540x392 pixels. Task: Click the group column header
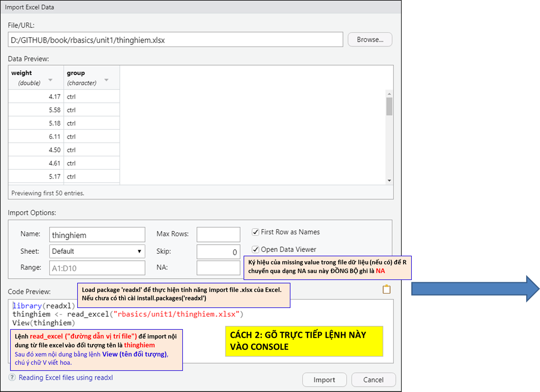pos(91,78)
